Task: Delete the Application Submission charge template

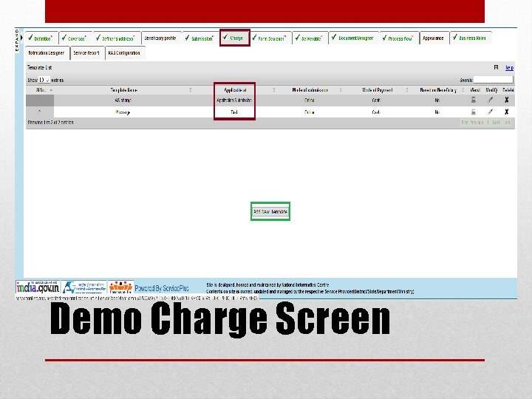Action: (507, 100)
